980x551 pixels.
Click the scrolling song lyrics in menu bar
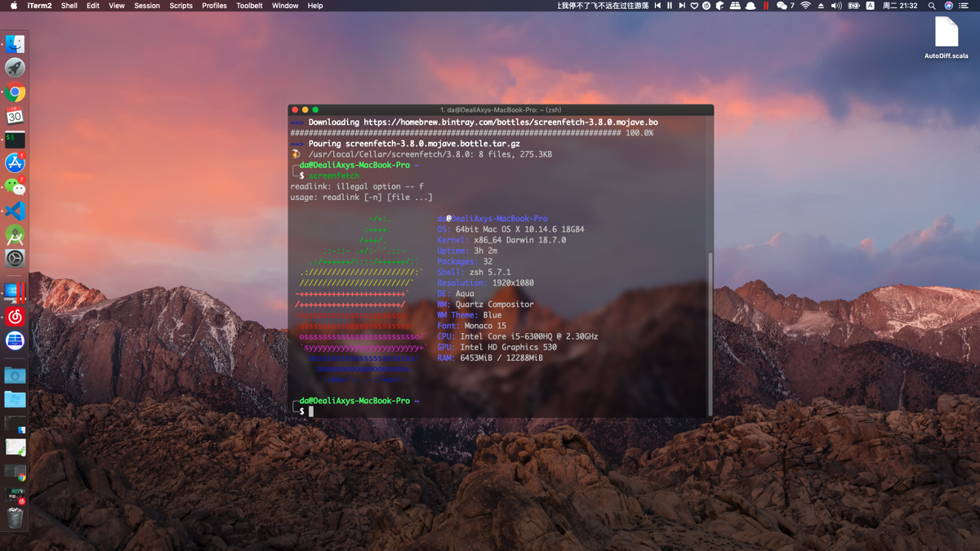pyautogui.click(x=603, y=6)
